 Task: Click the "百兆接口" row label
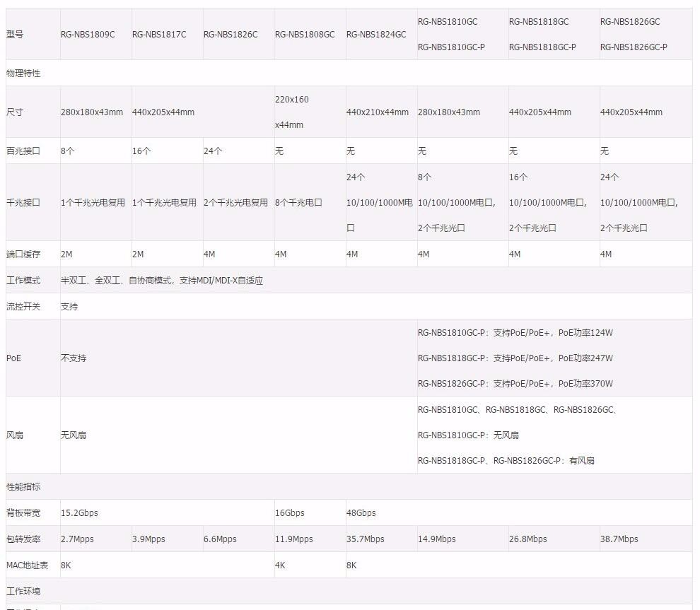23,151
